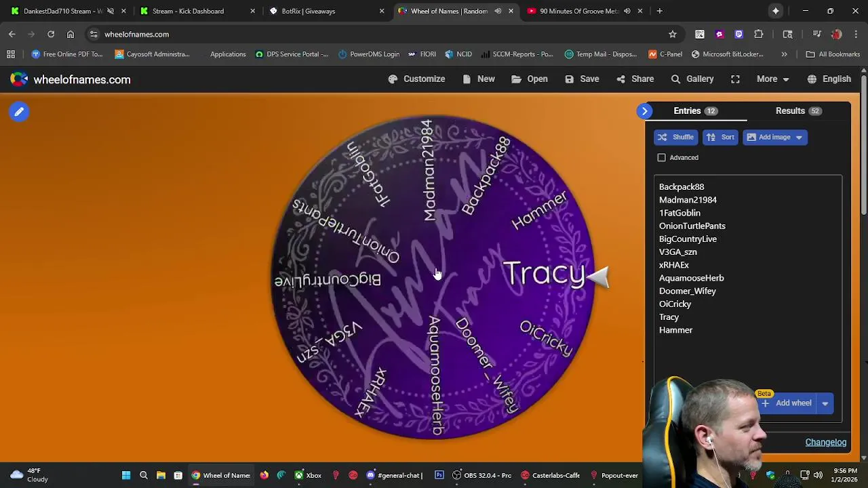This screenshot has width=868, height=488.
Task: Open File Explorer from the taskbar
Action: point(161,476)
